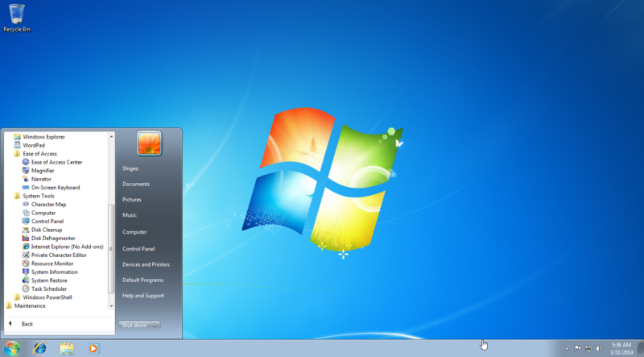
Task: Open Ease of Access Center
Action: 52,162
